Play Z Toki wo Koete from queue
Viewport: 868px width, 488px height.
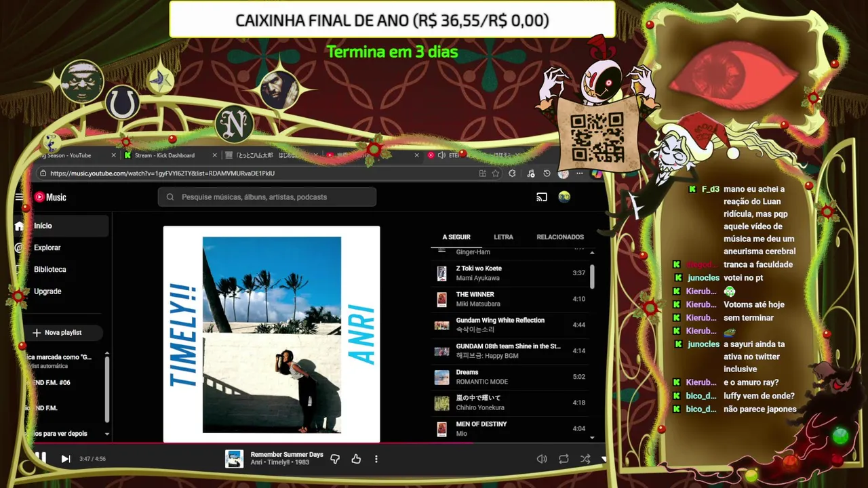click(510, 273)
